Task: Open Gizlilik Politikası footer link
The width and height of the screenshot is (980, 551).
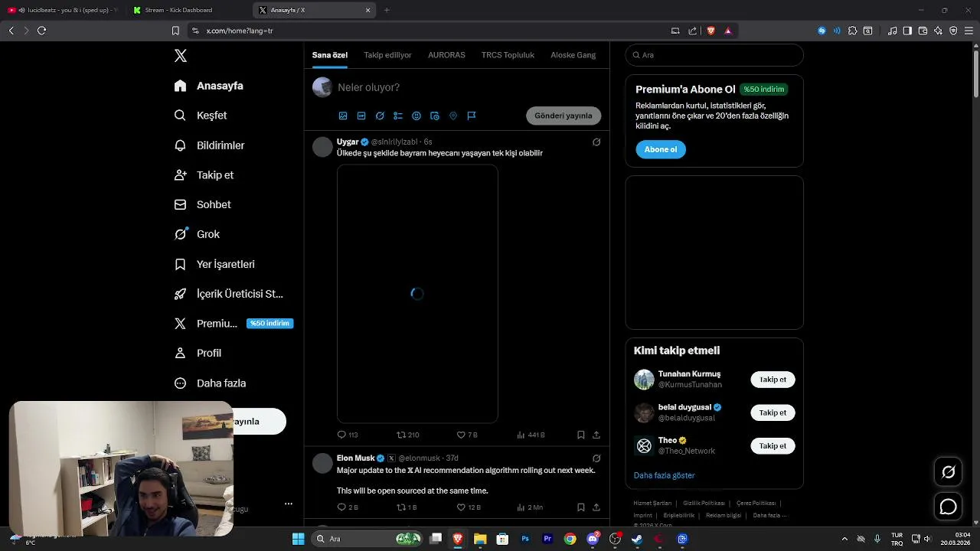Action: 704,504
